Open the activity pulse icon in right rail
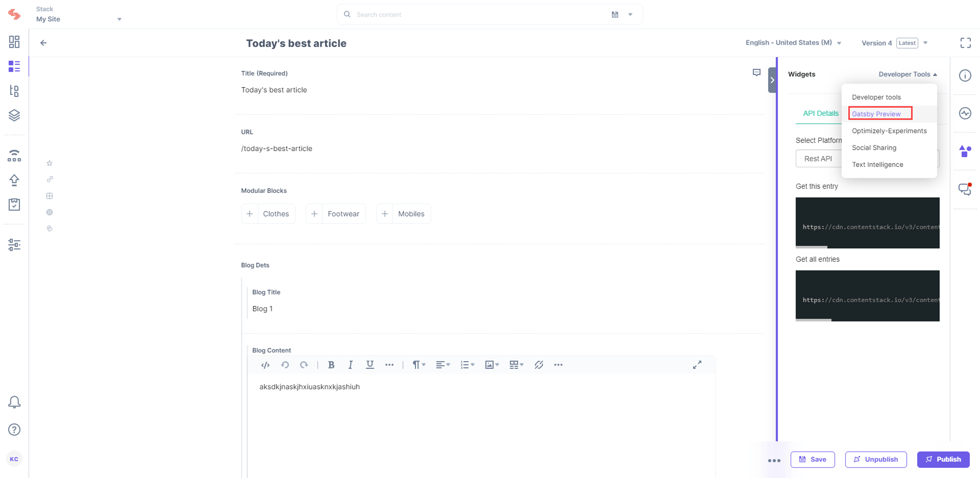This screenshot has height=478, width=980. click(965, 113)
